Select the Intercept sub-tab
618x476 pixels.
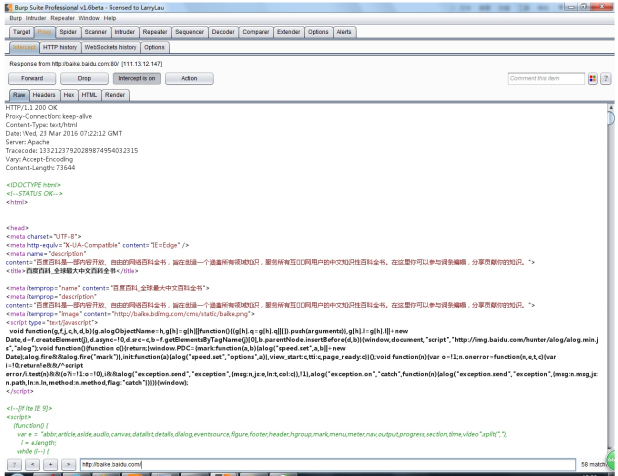[24, 47]
